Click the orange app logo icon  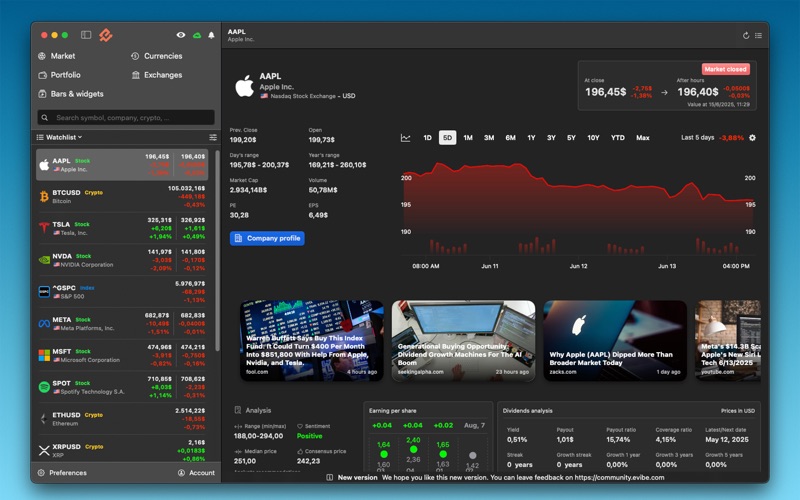pos(106,35)
